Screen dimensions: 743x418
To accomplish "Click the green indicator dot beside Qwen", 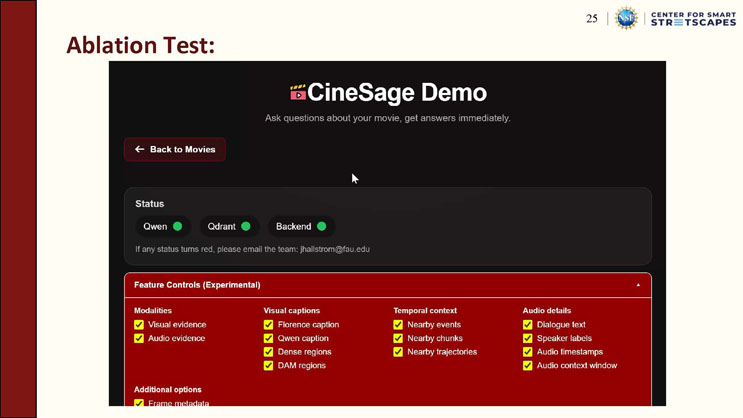I will 178,227.
